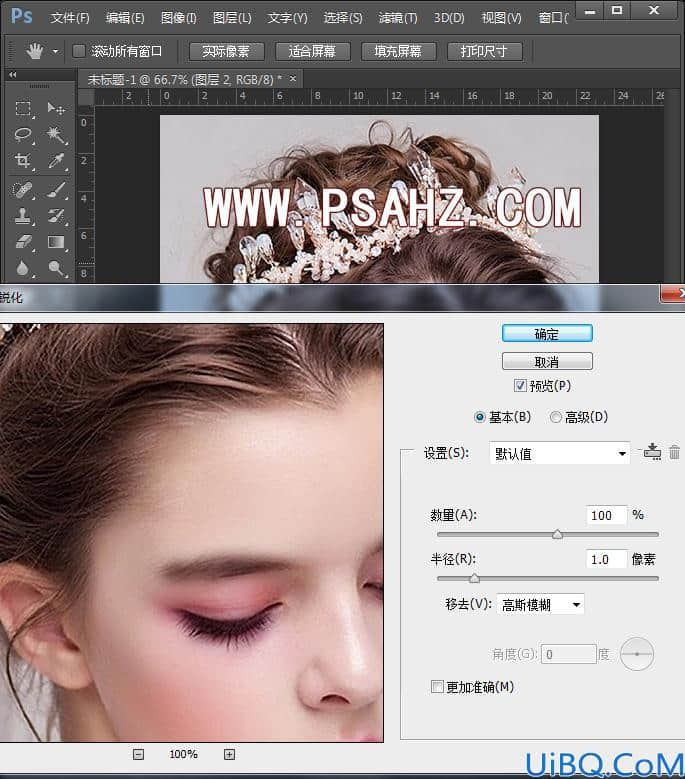Select the Brush tool
Viewport: 685px width, 779px height.
pyautogui.click(x=56, y=190)
